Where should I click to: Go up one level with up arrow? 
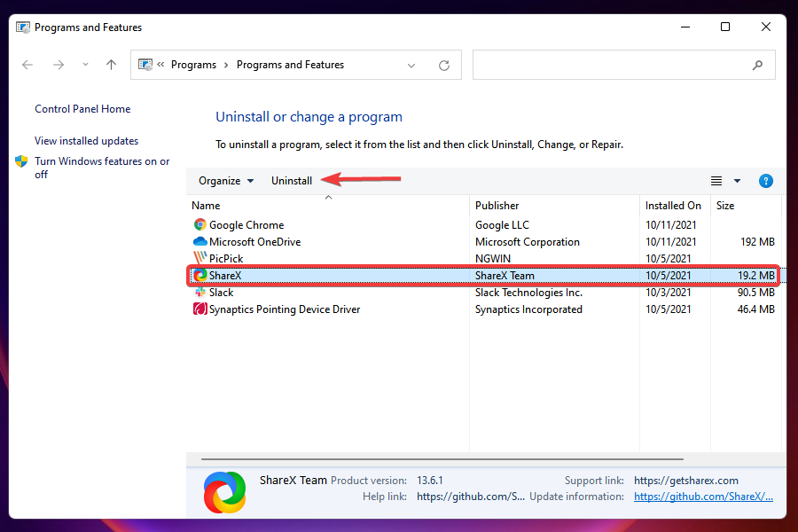point(111,65)
